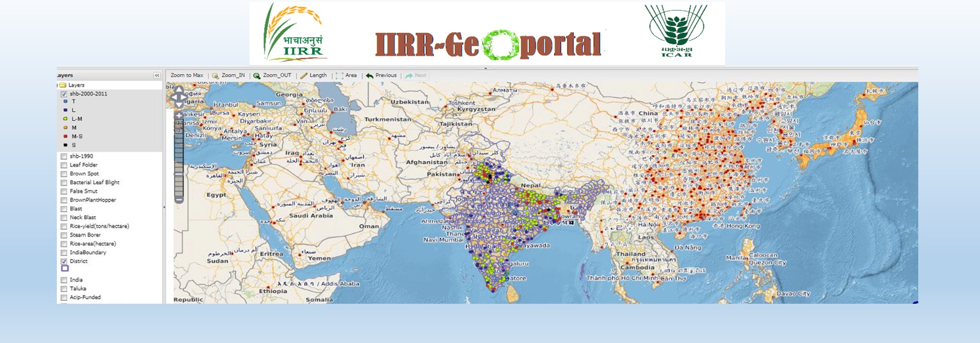
Task: Click Zoom to Max button
Action: [x=187, y=76]
